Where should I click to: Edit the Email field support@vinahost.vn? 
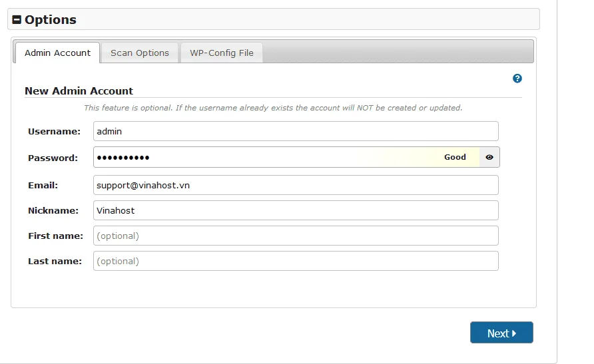pyautogui.click(x=296, y=185)
